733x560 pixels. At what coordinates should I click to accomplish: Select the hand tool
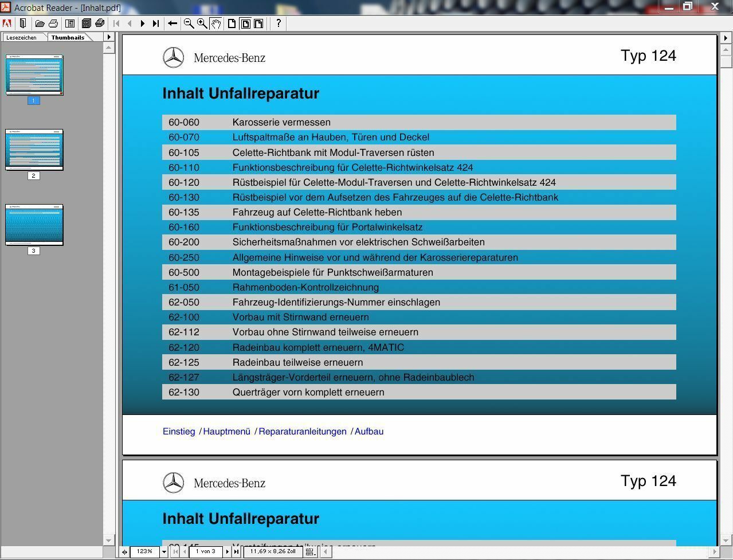coord(216,24)
